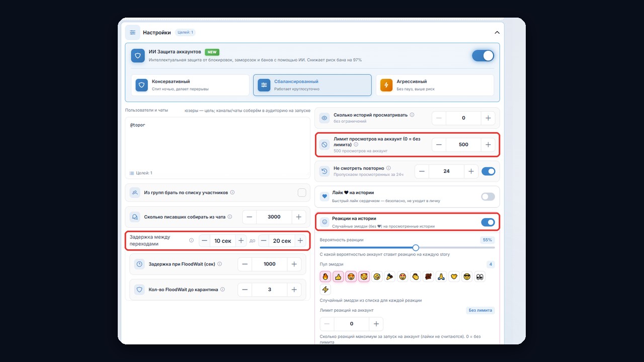Select the sunglasses face emoji
Image resolution: width=644 pixels, height=362 pixels.
point(467,277)
